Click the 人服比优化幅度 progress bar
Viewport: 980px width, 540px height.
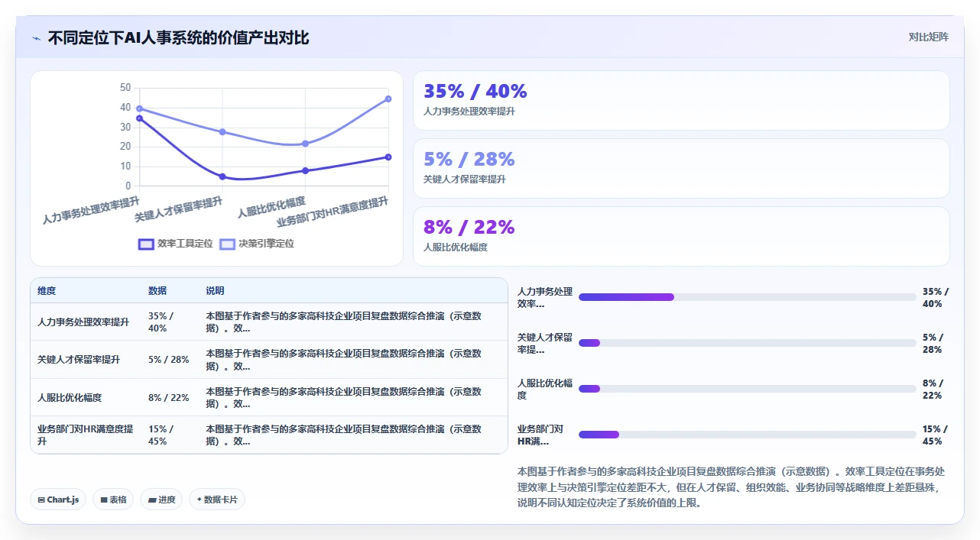[747, 389]
